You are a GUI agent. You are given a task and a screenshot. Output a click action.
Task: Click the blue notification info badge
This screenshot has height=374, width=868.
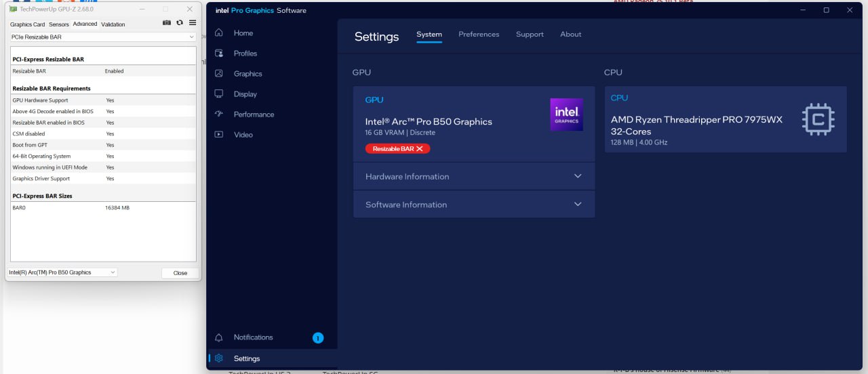tap(318, 337)
